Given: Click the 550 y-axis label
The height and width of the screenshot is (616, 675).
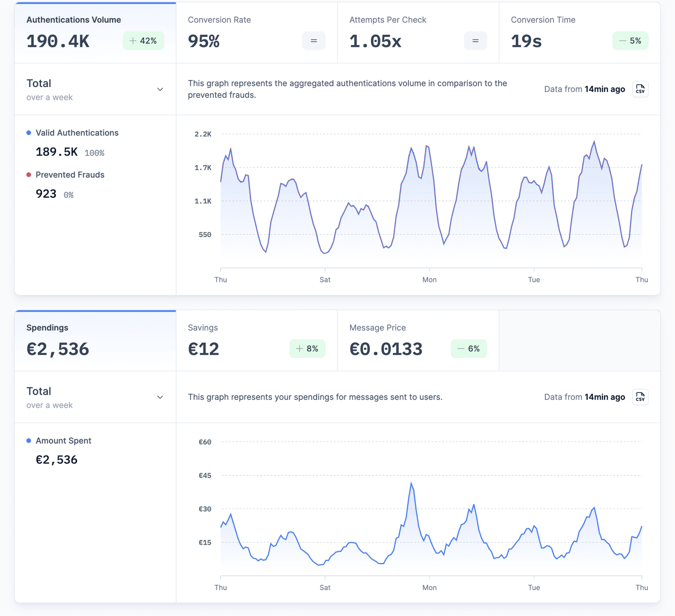Looking at the screenshot, I should coord(205,235).
